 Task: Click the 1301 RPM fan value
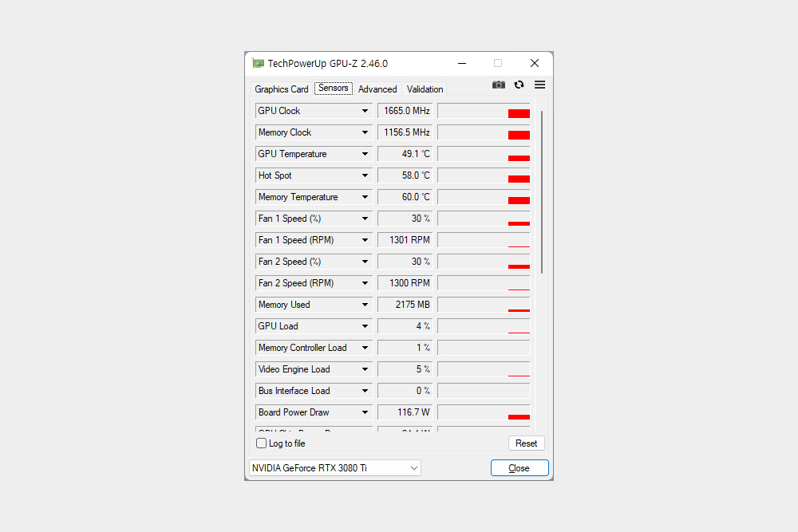[405, 240]
